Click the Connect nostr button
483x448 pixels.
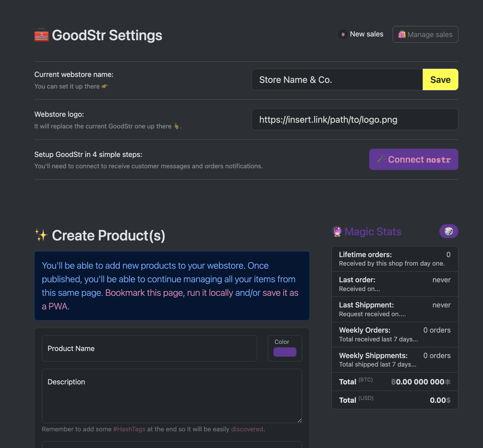(x=413, y=160)
